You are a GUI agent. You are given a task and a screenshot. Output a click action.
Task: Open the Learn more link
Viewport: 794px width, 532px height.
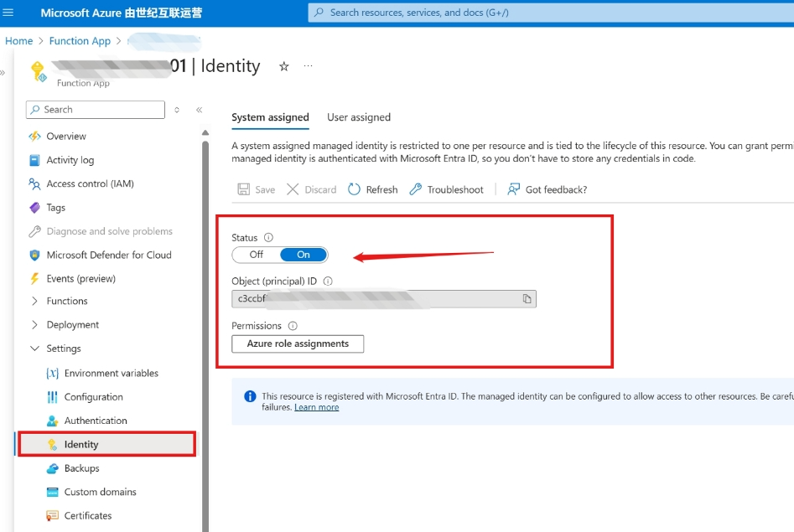point(316,407)
